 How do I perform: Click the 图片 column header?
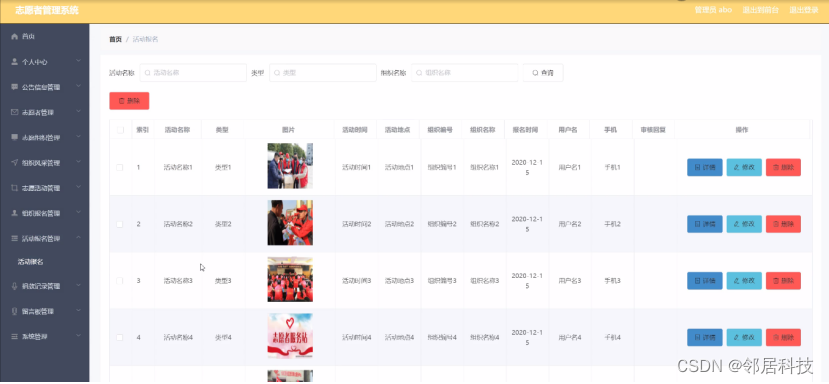[x=289, y=130]
